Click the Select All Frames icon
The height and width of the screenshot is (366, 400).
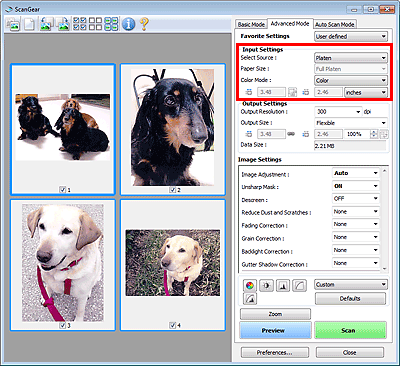[x=80, y=24]
